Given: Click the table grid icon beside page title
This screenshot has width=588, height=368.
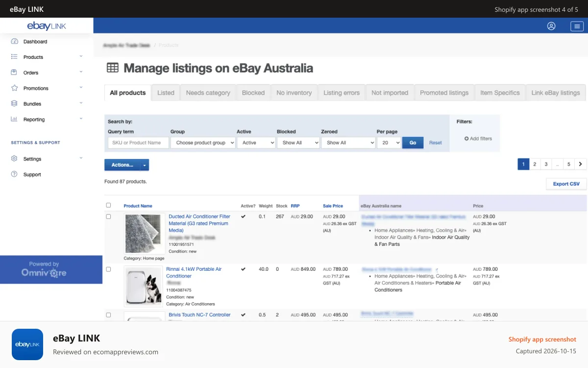Looking at the screenshot, I should coord(113,68).
